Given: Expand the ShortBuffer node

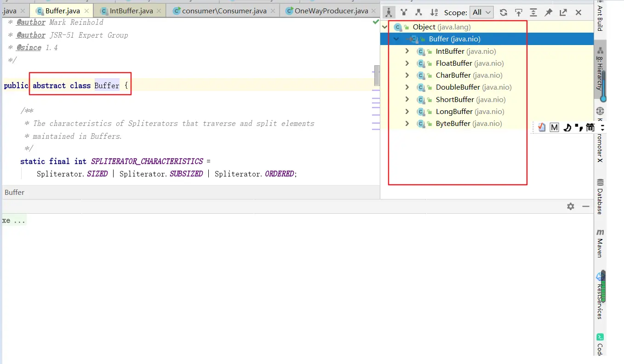Looking at the screenshot, I should coord(407,99).
